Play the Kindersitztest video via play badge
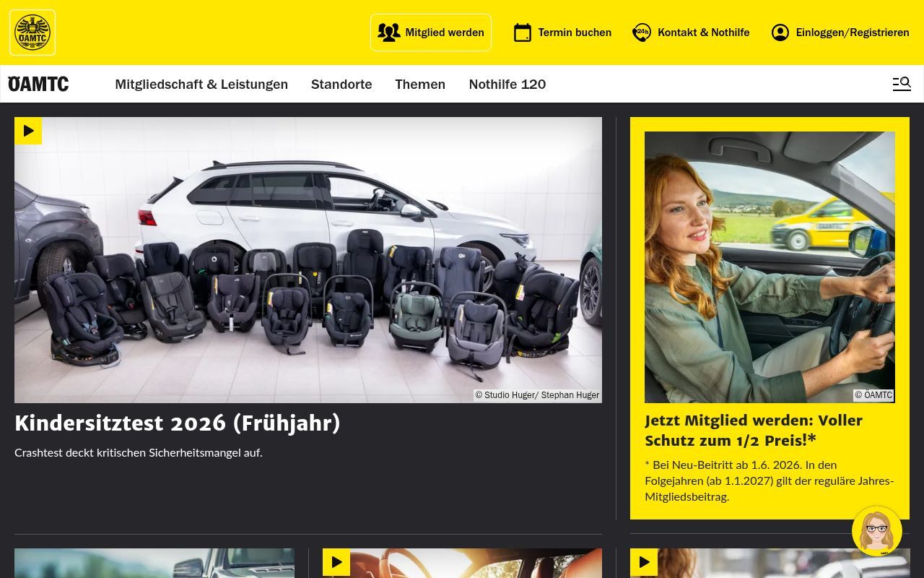 pos(28,131)
